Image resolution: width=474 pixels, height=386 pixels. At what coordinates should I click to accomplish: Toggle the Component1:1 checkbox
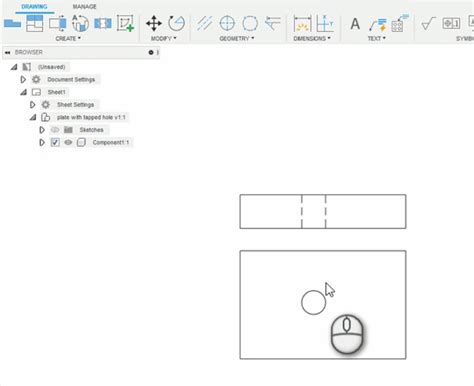(55, 142)
